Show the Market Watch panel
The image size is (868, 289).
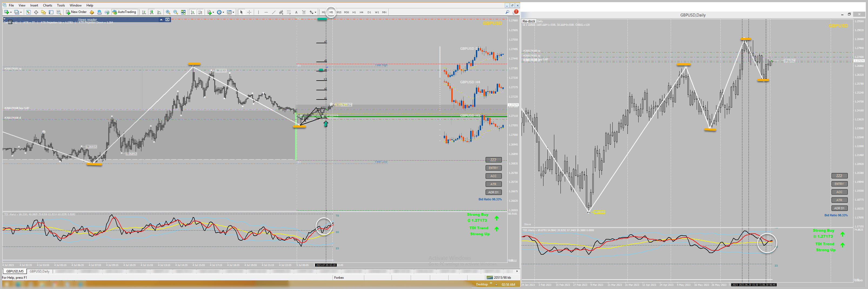(x=28, y=12)
